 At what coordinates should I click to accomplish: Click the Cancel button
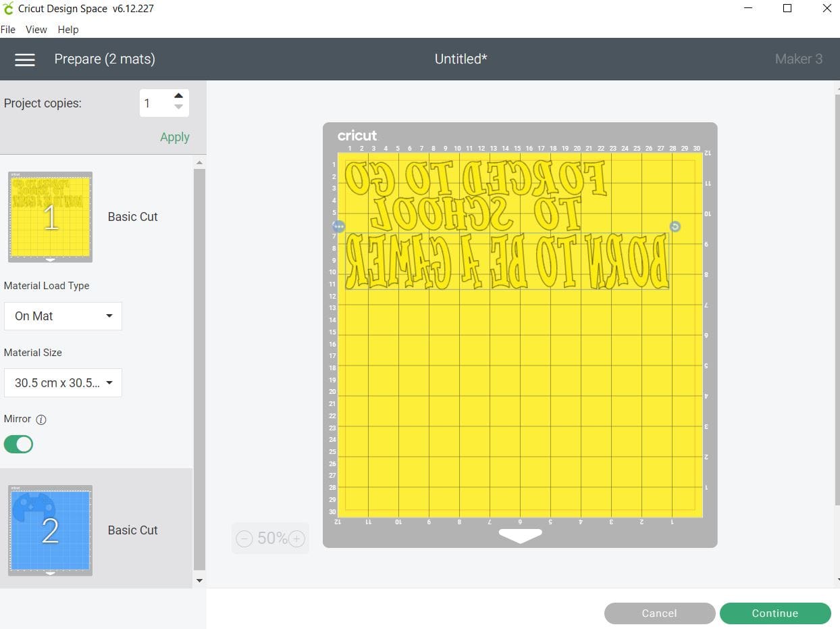[659, 613]
